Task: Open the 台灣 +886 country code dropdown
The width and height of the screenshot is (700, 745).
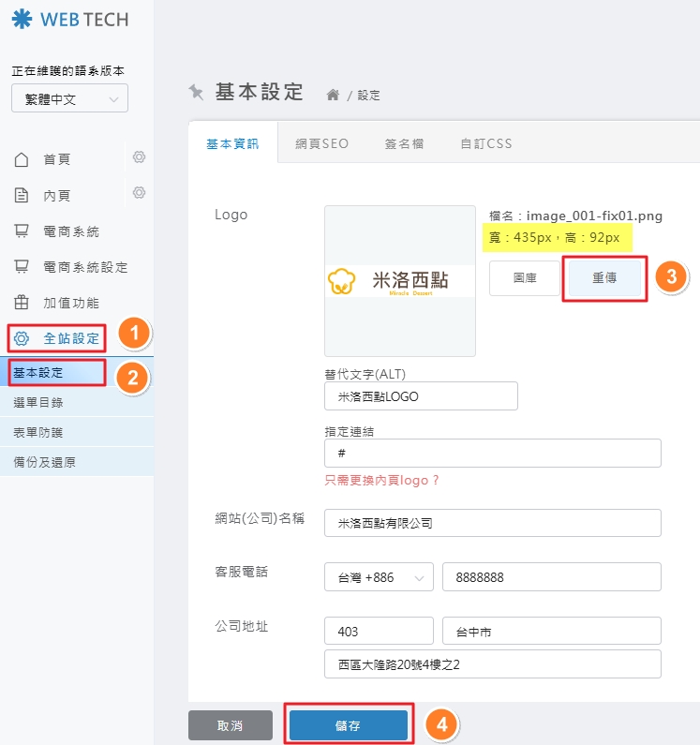Action: pyautogui.click(x=379, y=577)
